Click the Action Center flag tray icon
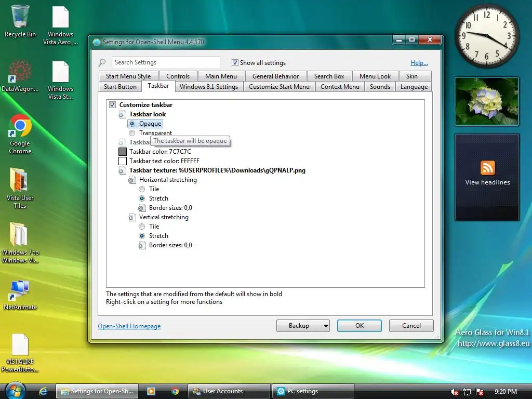The image size is (532, 399). [x=480, y=392]
